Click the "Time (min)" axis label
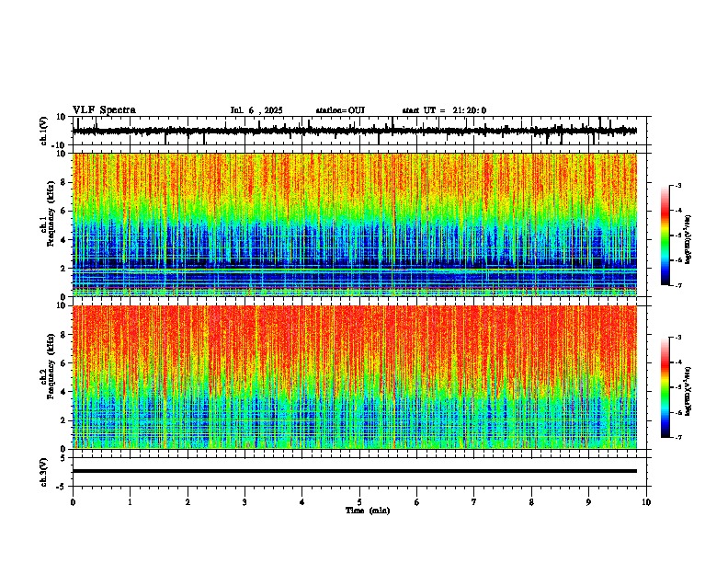 pyautogui.click(x=368, y=511)
